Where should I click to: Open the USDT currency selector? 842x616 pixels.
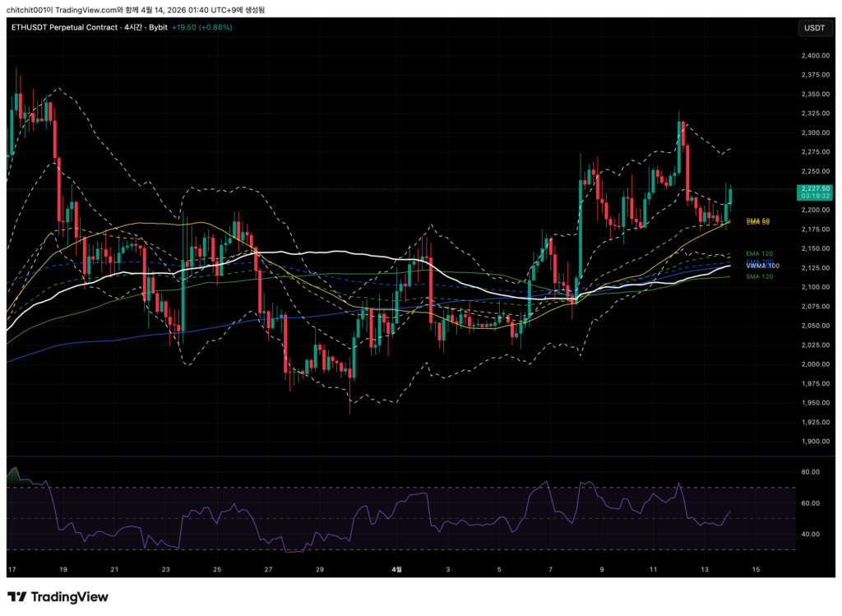814,28
